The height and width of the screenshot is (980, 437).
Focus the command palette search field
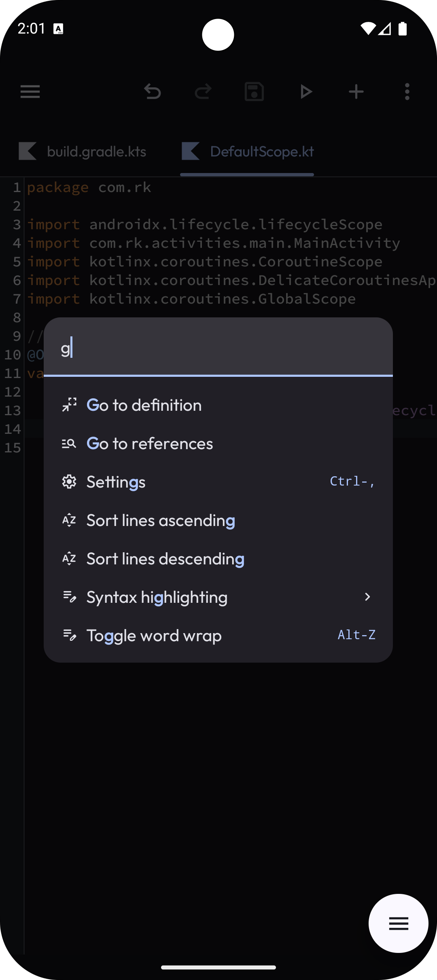point(218,347)
